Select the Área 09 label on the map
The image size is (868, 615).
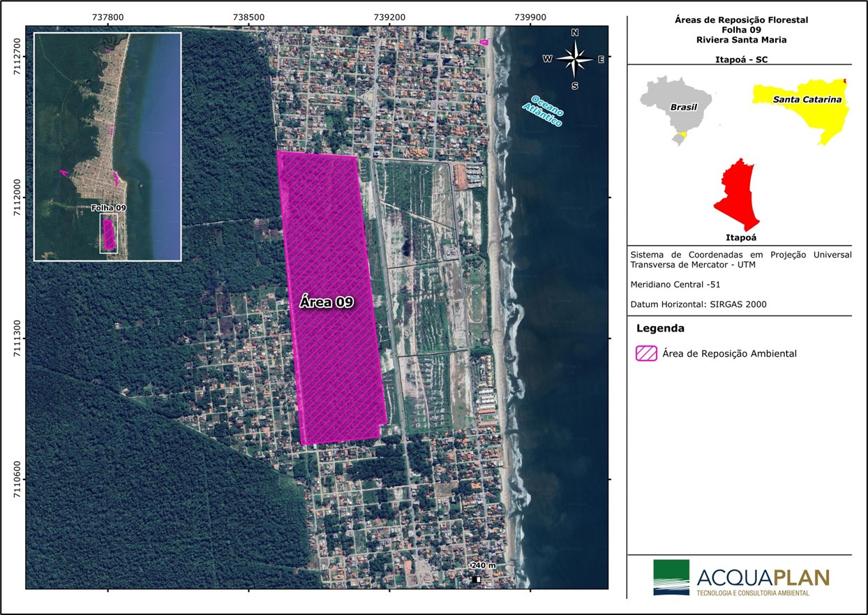(x=327, y=302)
